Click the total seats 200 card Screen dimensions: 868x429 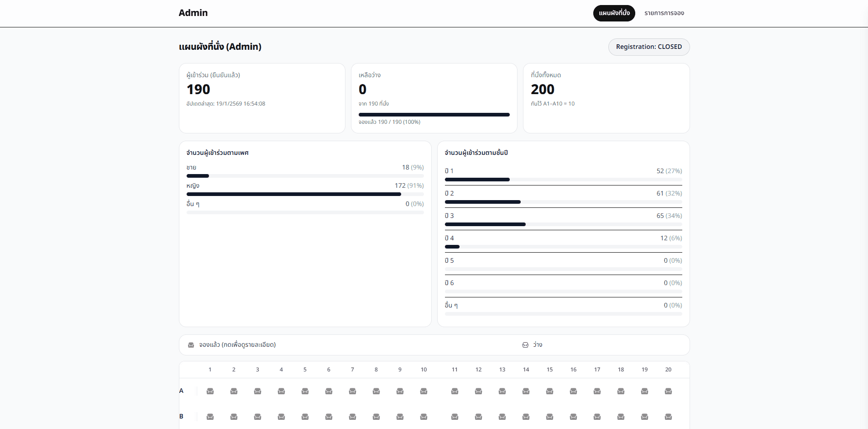tap(606, 98)
